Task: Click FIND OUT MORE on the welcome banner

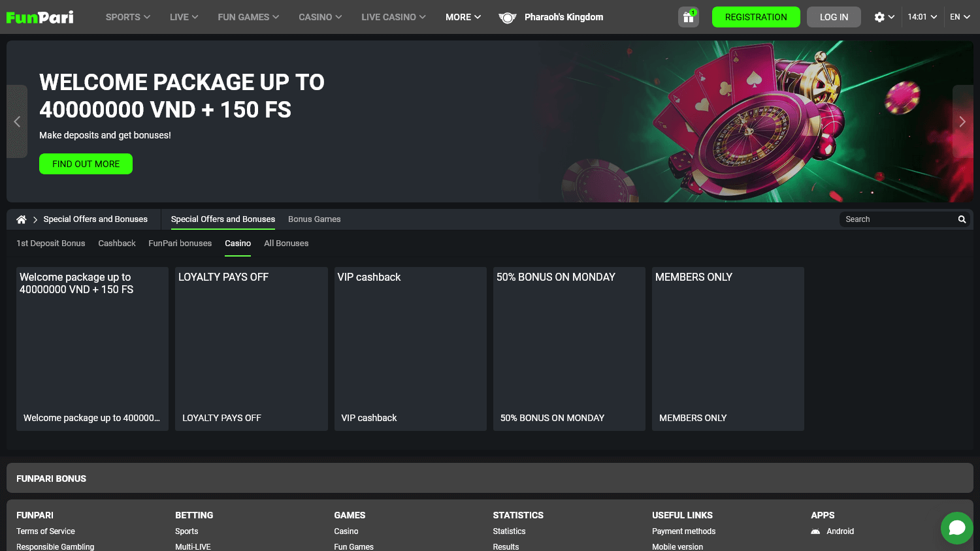Action: click(86, 164)
